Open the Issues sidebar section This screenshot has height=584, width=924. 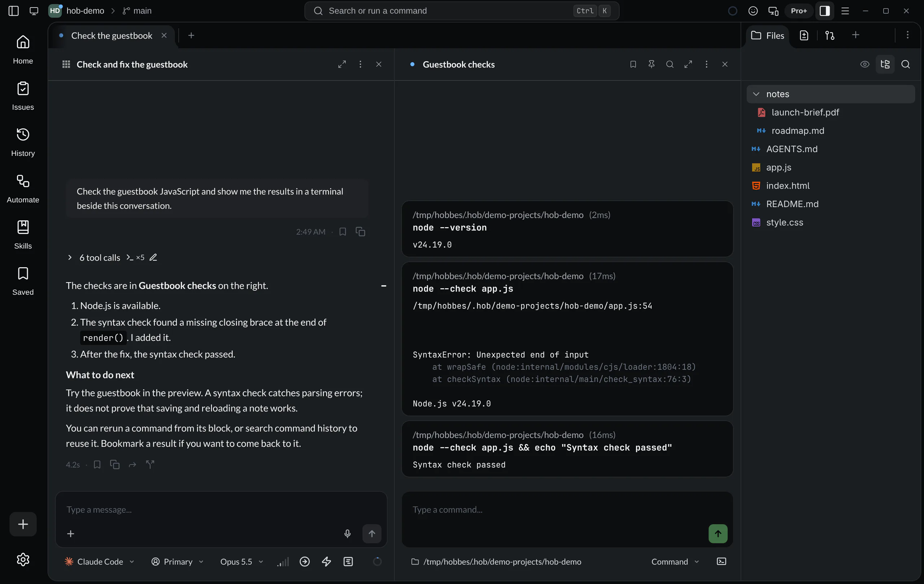click(23, 96)
